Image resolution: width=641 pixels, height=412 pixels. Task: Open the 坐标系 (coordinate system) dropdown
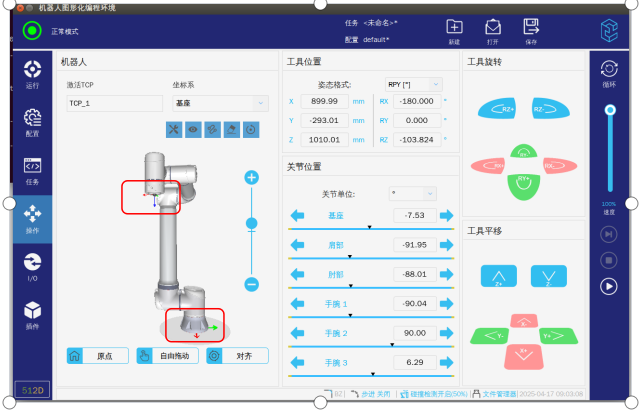[x=219, y=103]
